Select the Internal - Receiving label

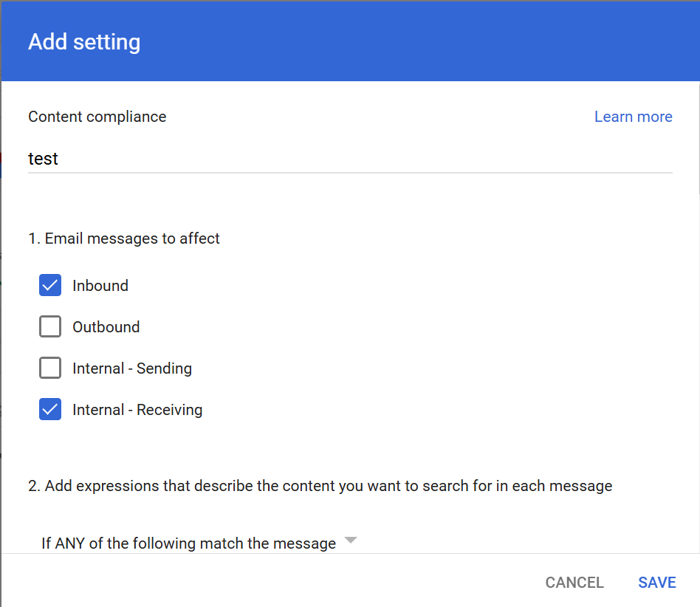(x=137, y=410)
